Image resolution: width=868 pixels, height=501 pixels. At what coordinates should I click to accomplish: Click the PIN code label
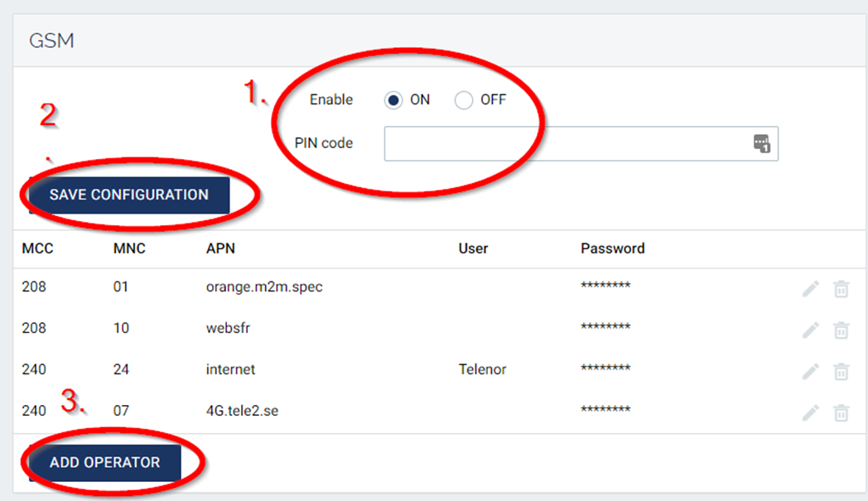323,143
